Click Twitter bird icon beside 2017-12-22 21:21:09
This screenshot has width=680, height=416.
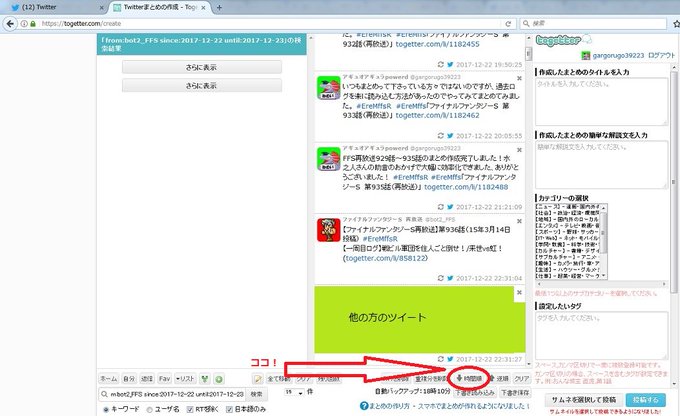450,207
